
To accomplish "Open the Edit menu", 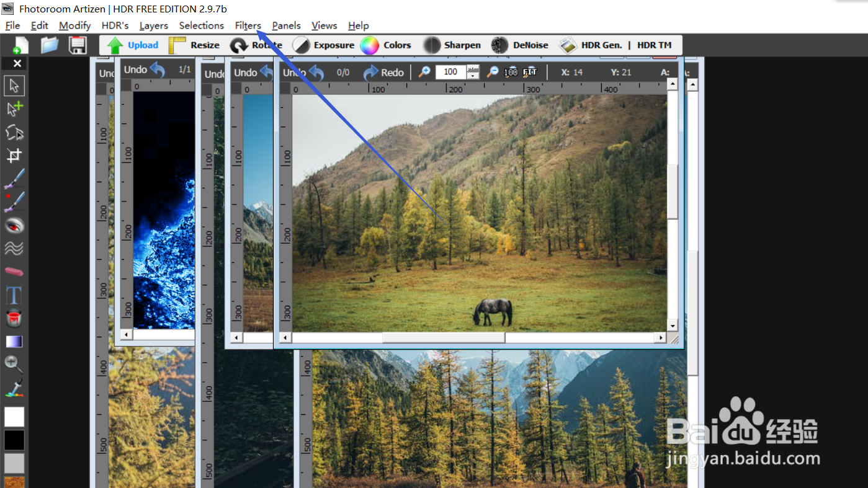I will 40,25.
